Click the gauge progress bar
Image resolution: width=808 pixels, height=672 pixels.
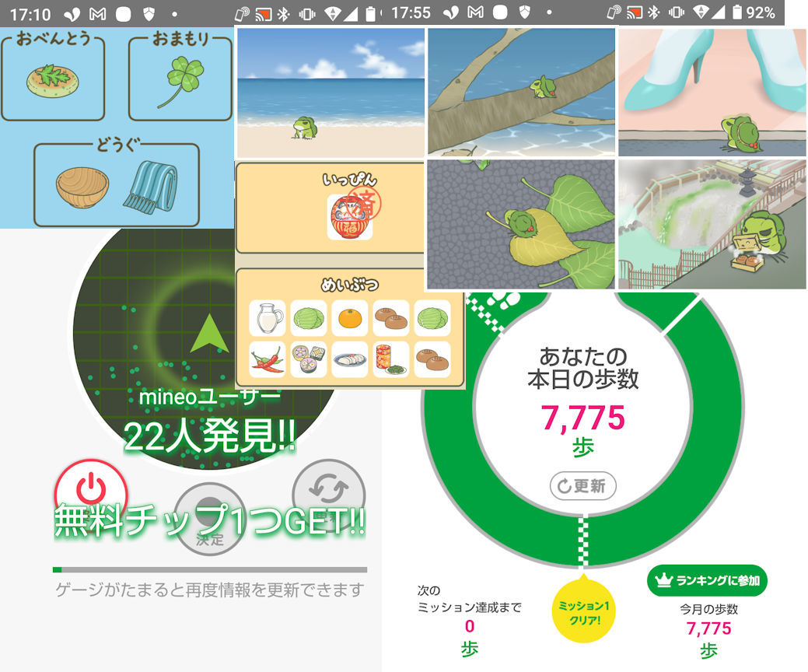pos(210,569)
